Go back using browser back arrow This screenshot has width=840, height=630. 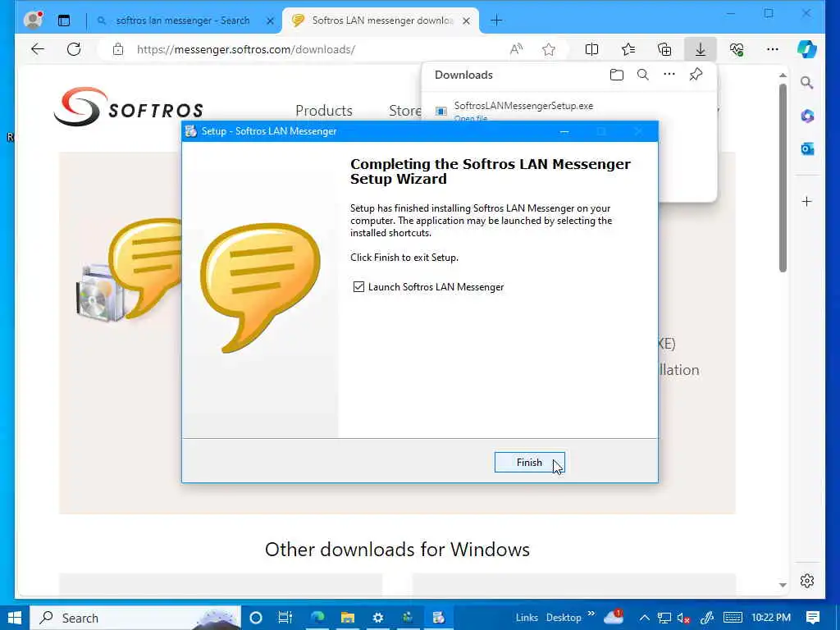click(x=38, y=49)
